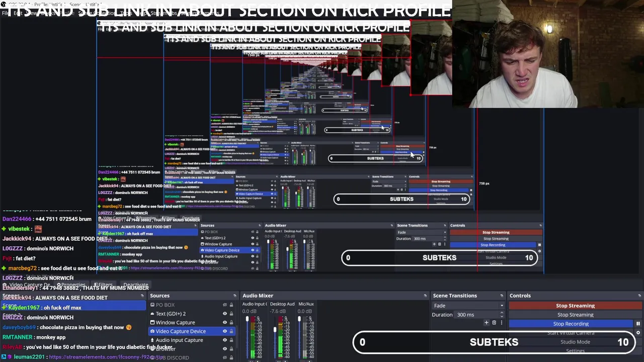Hide the Window Capture source
Screen dimensions: 644x362
[x=225, y=322]
